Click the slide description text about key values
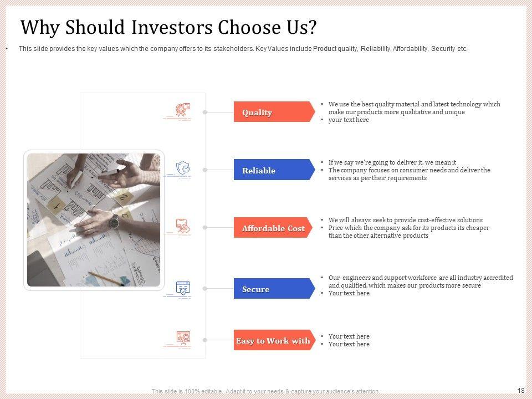The width and height of the screenshot is (532, 399). coord(243,49)
